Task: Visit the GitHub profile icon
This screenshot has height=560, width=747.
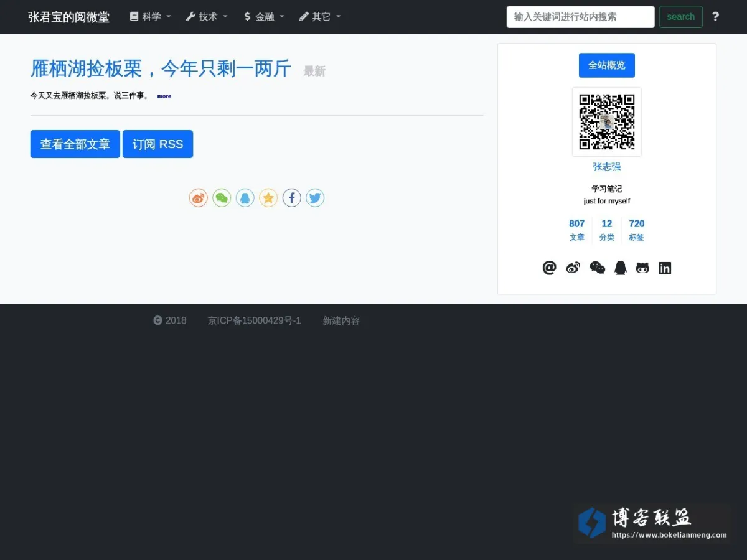Action: click(x=642, y=268)
